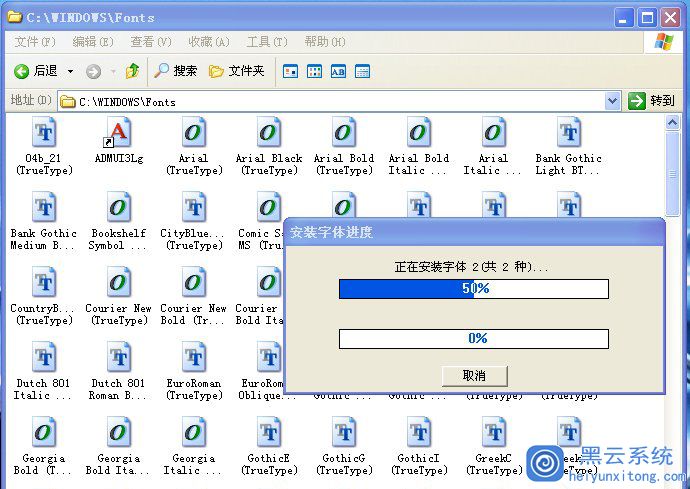Select the GothicE (TrueType) font icon
Image resolution: width=690 pixels, height=489 pixels.
(268, 432)
